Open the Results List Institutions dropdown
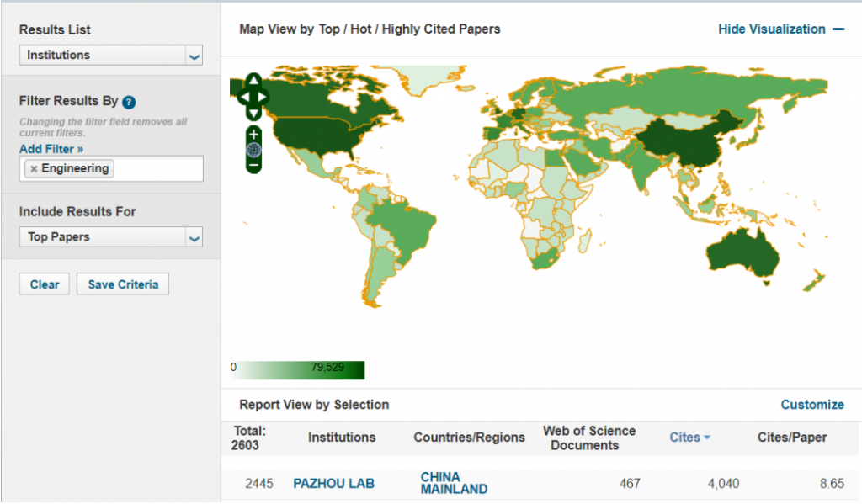This screenshot has width=862, height=504. (x=194, y=56)
